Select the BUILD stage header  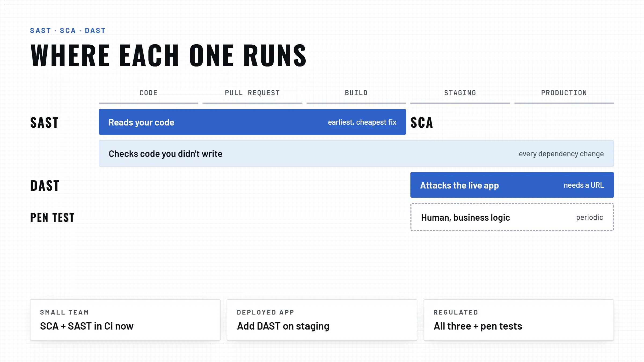[x=356, y=93]
